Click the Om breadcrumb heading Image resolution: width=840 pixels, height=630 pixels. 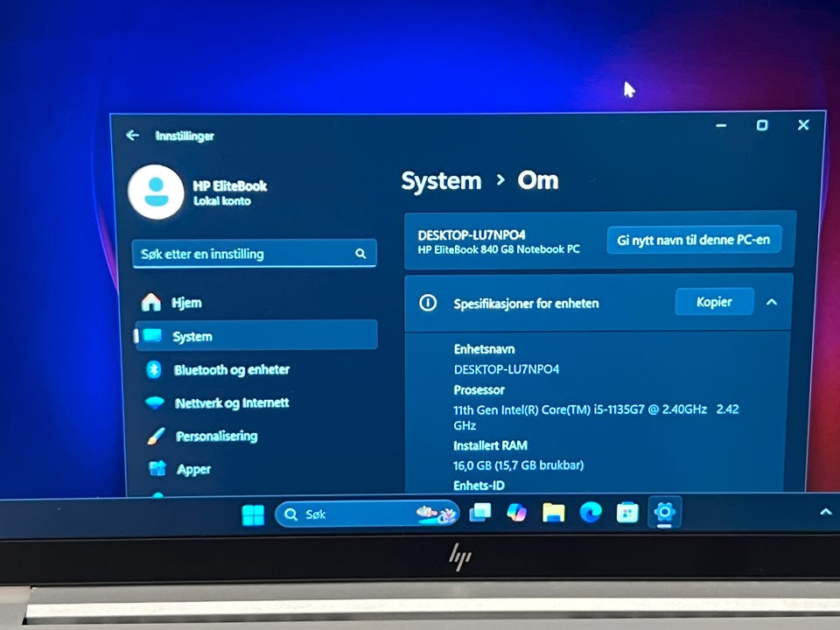click(x=538, y=180)
